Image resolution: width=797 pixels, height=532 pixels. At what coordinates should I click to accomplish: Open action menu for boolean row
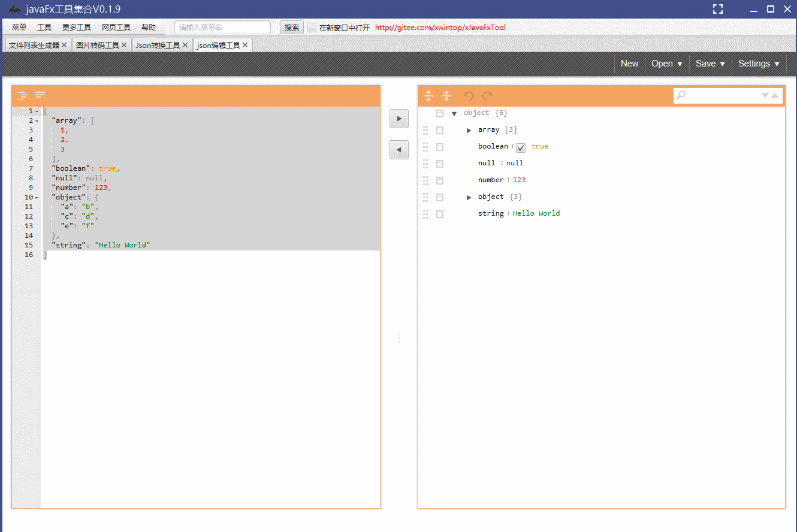440,147
